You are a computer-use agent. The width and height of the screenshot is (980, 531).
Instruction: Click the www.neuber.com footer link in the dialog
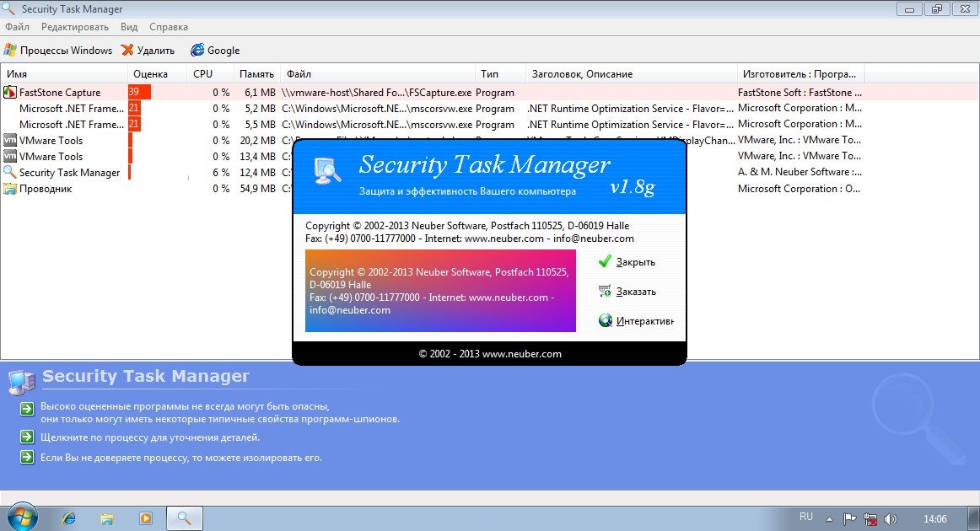click(x=522, y=354)
